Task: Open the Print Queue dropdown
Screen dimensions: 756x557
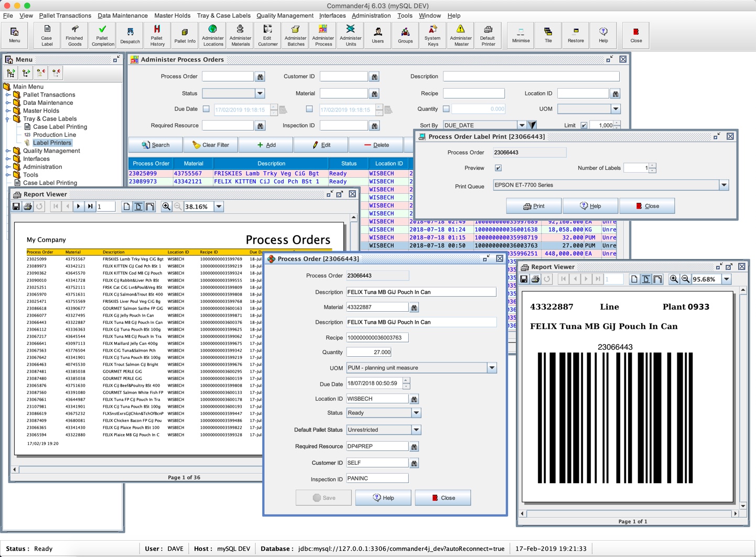Action: 723,185
